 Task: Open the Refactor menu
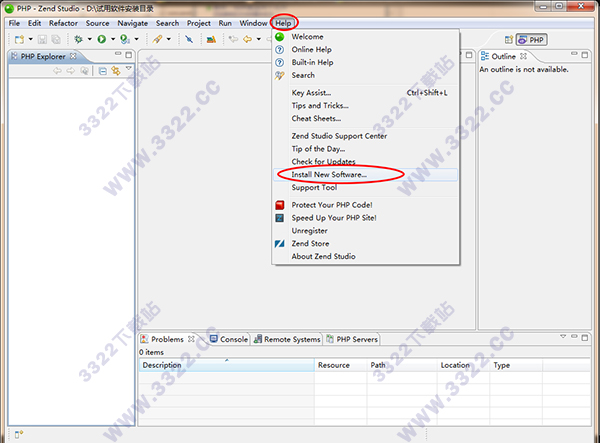[x=63, y=23]
